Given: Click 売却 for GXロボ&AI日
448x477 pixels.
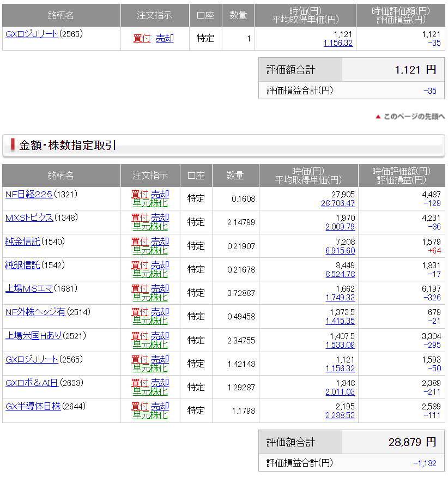Looking at the screenshot, I should pyautogui.click(x=160, y=383).
